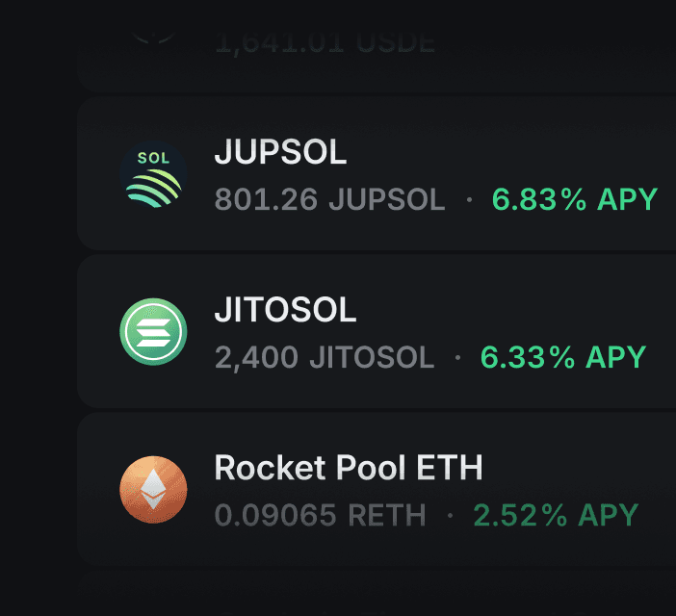Select the JITOSOL asset name
Image resolution: width=676 pixels, height=616 pixels.
coord(285,309)
